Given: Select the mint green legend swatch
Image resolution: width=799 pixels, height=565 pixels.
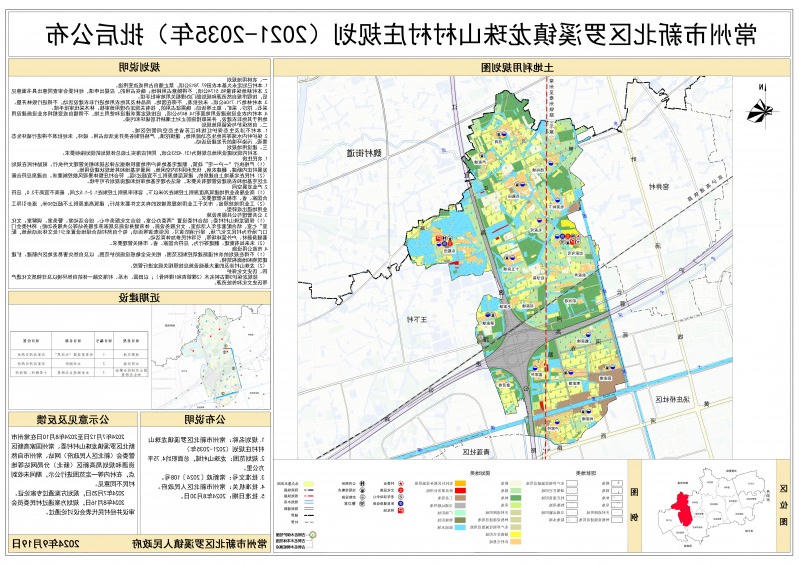Looking at the screenshot, I should point(460,513).
